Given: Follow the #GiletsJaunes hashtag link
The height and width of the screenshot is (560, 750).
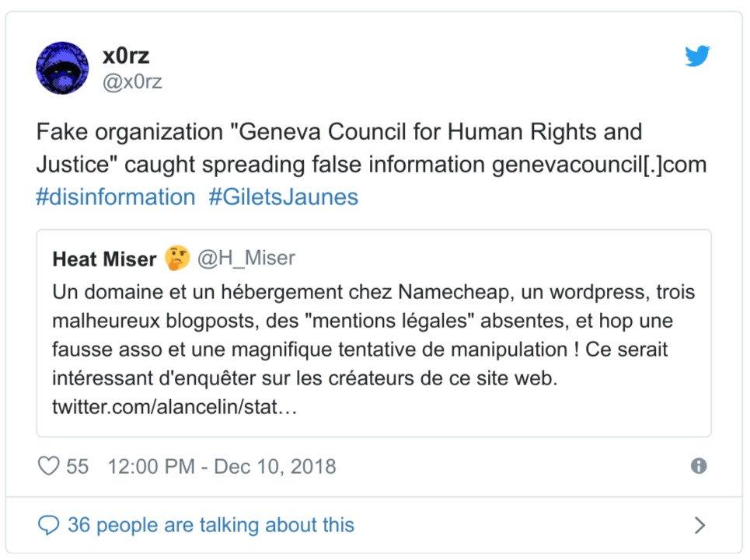Looking at the screenshot, I should [x=283, y=197].
